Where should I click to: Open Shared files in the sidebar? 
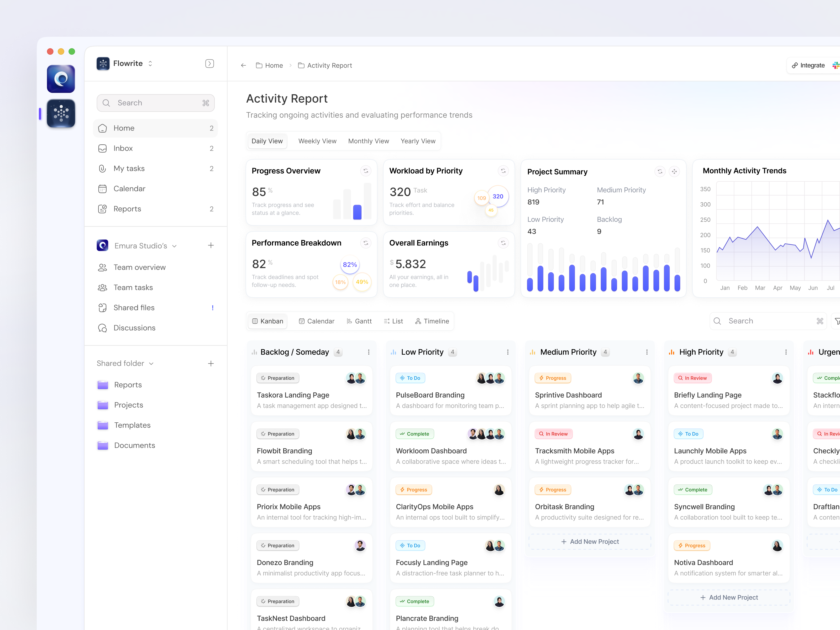pyautogui.click(x=134, y=308)
